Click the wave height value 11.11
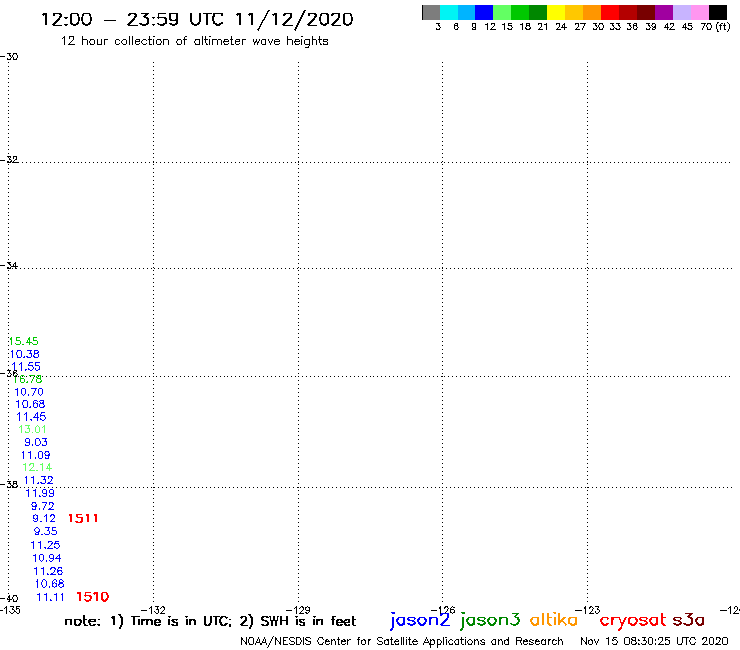The height and width of the screenshot is (650, 740). (x=50, y=597)
